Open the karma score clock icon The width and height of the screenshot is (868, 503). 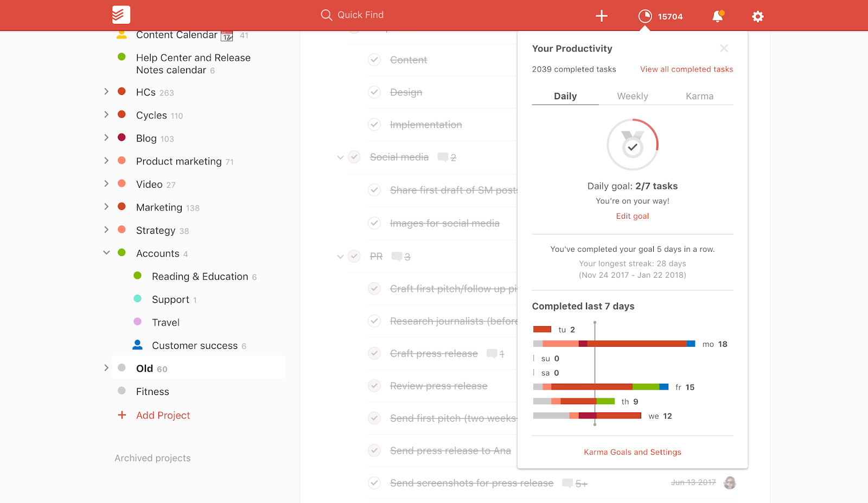pos(644,15)
